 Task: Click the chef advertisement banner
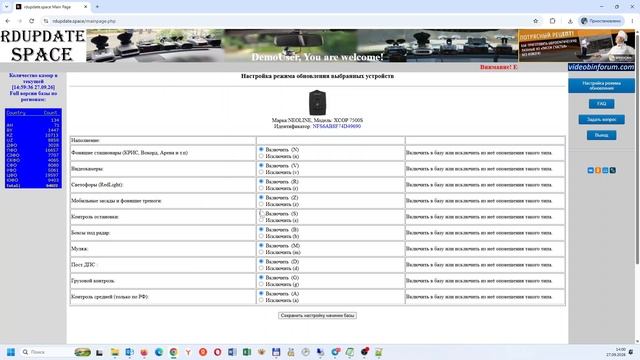(x=576, y=46)
